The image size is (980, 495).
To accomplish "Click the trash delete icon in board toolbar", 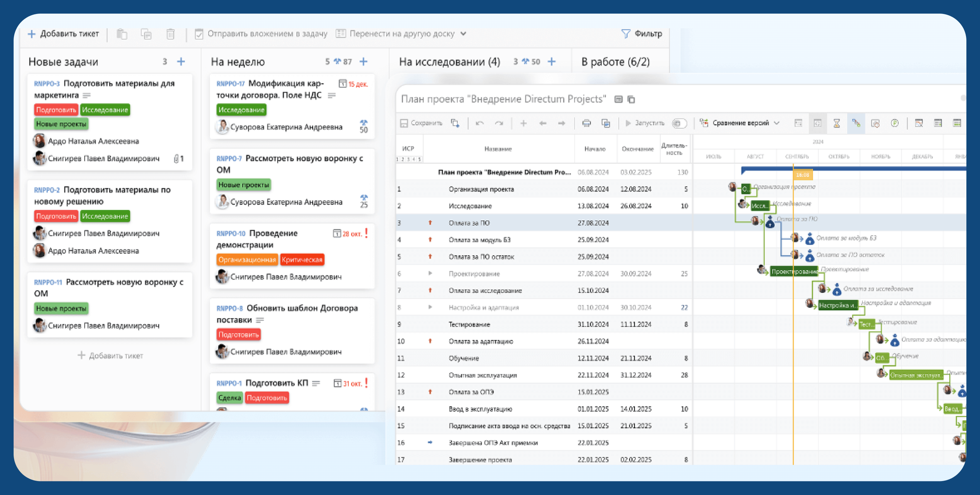I will pyautogui.click(x=170, y=34).
